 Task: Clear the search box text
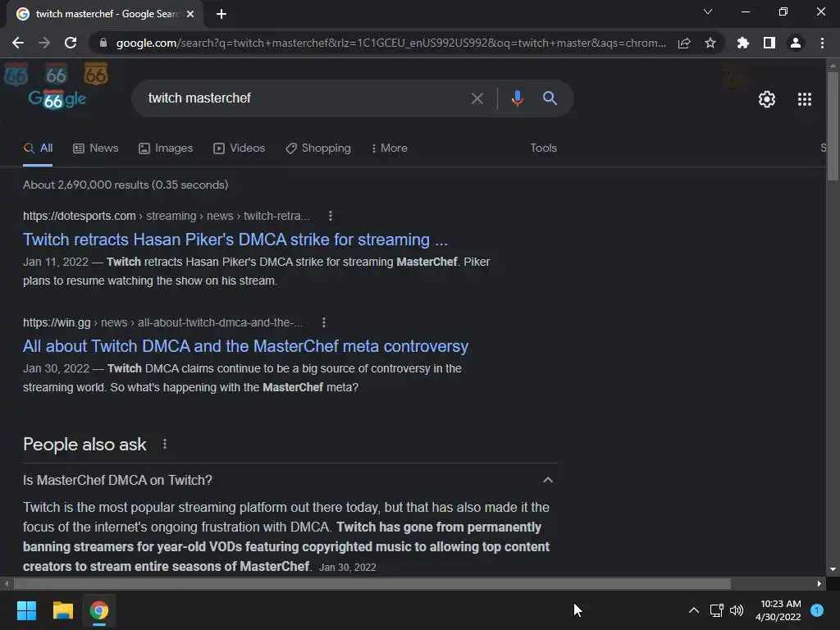tap(477, 98)
